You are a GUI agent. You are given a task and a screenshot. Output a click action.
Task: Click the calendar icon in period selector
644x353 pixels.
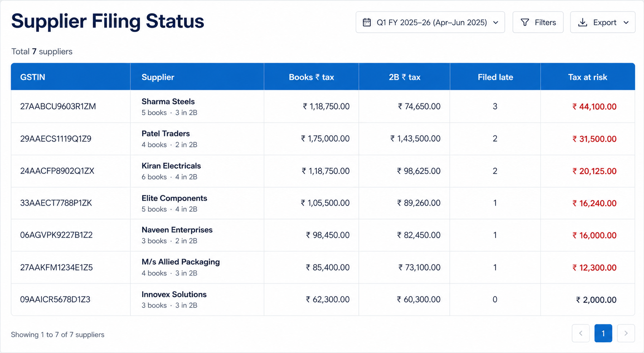pyautogui.click(x=367, y=22)
